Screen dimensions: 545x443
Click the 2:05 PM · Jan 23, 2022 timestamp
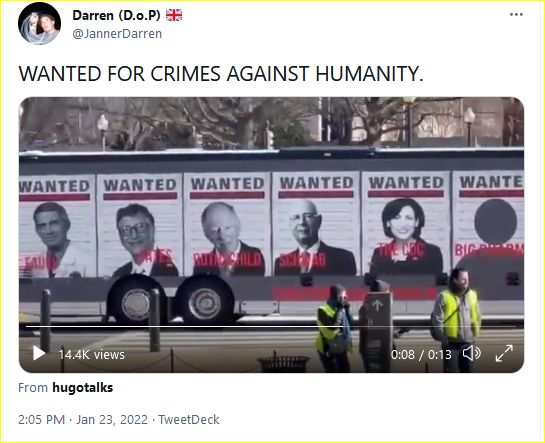click(83, 419)
